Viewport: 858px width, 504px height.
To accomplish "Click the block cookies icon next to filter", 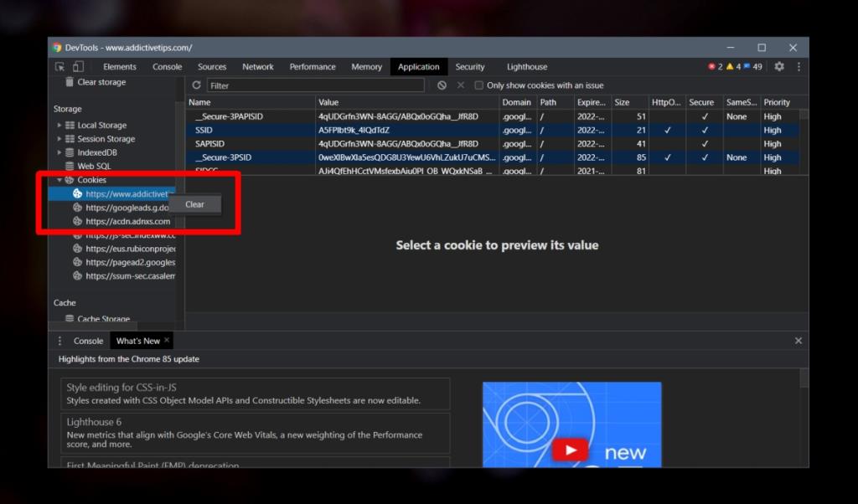I will point(442,85).
